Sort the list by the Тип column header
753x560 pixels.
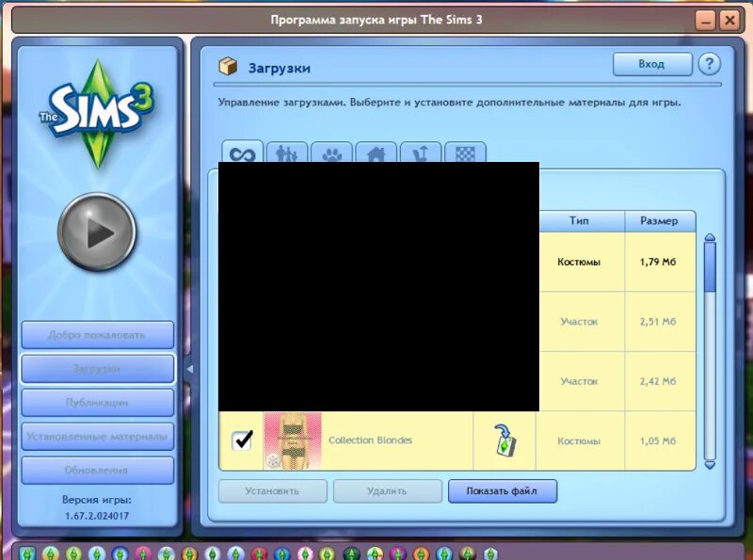pos(580,220)
